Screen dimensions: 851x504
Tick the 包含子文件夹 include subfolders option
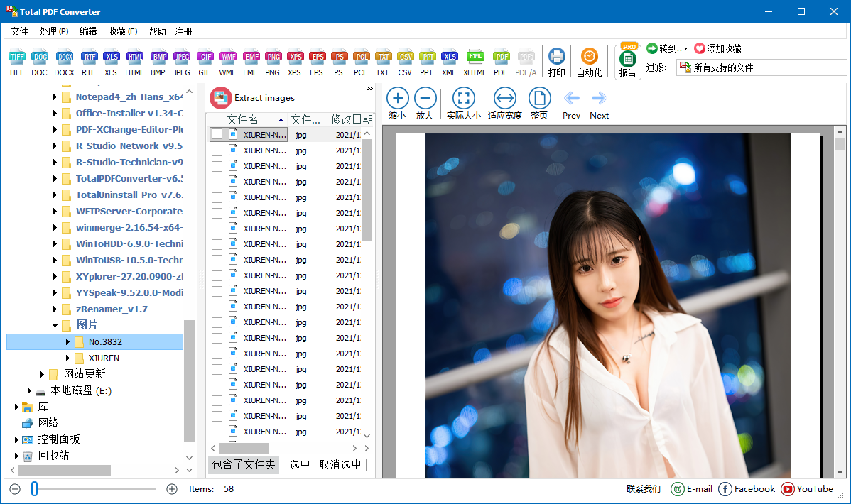click(x=243, y=464)
